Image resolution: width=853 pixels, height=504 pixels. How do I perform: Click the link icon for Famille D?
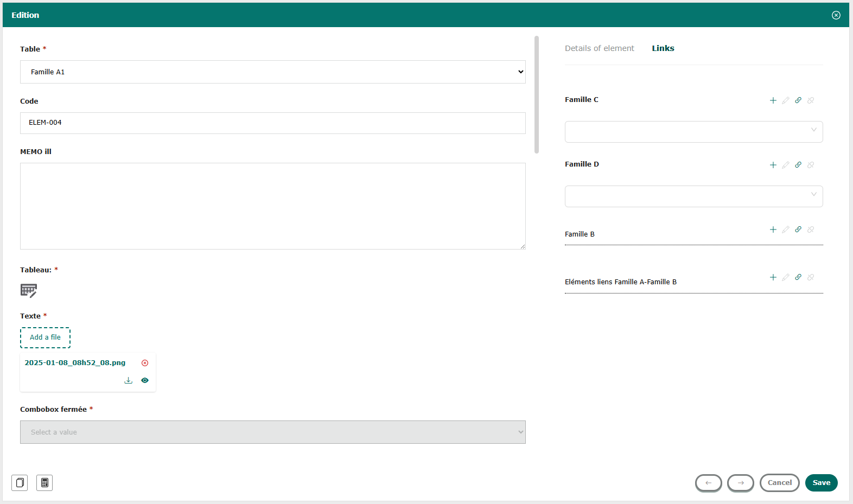pos(798,165)
